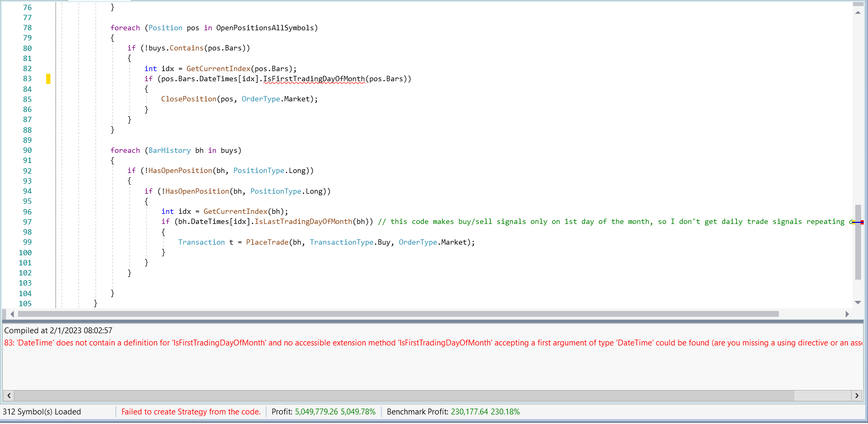Viewport: 868px width, 424px height.
Task: Click the 'Compiled at' timestamp line
Action: click(x=58, y=331)
